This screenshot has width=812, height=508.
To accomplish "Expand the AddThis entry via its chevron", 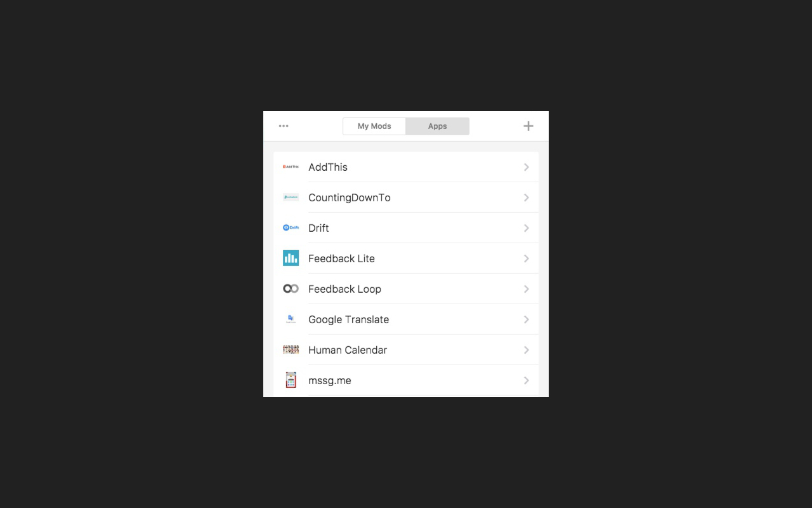I will [526, 167].
